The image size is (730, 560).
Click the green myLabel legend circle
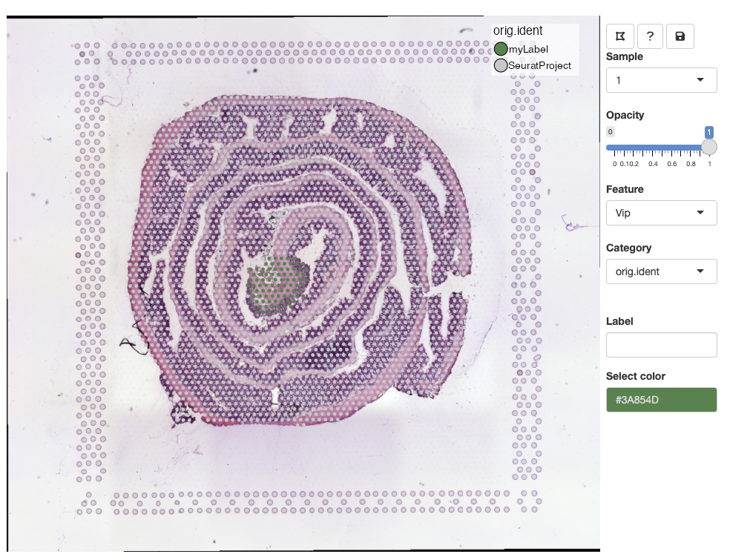point(501,49)
